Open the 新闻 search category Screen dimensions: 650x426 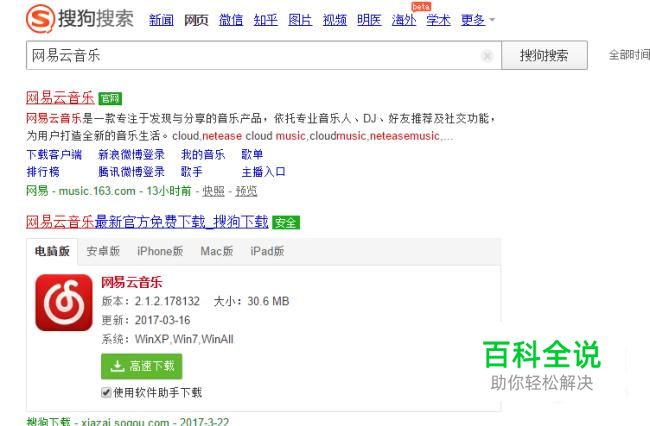click(161, 20)
